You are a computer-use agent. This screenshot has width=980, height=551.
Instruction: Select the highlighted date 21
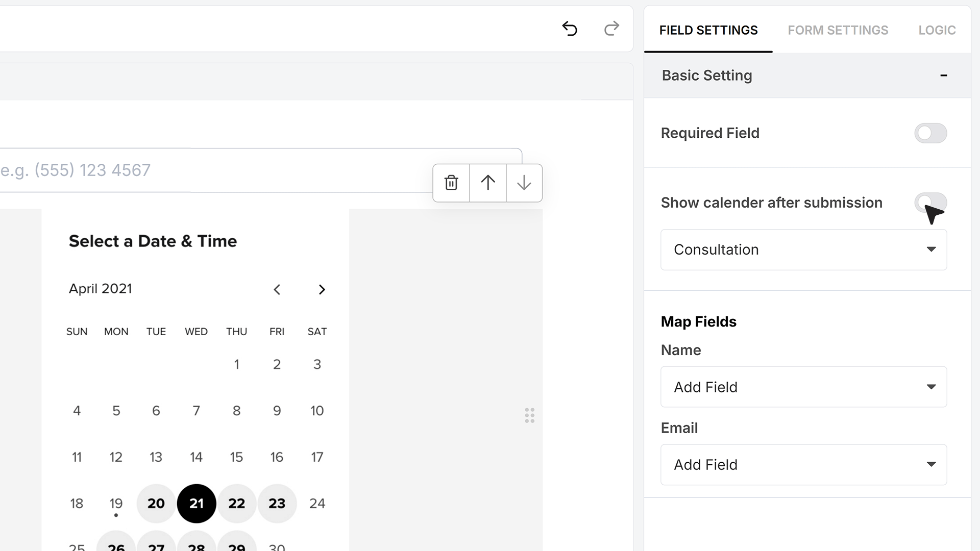tap(197, 504)
